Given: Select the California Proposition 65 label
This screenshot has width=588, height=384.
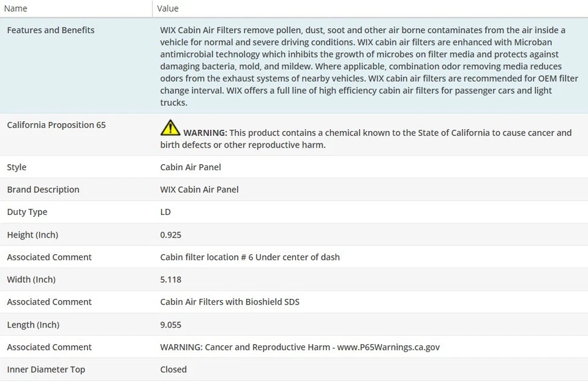Looking at the screenshot, I should tap(56, 125).
